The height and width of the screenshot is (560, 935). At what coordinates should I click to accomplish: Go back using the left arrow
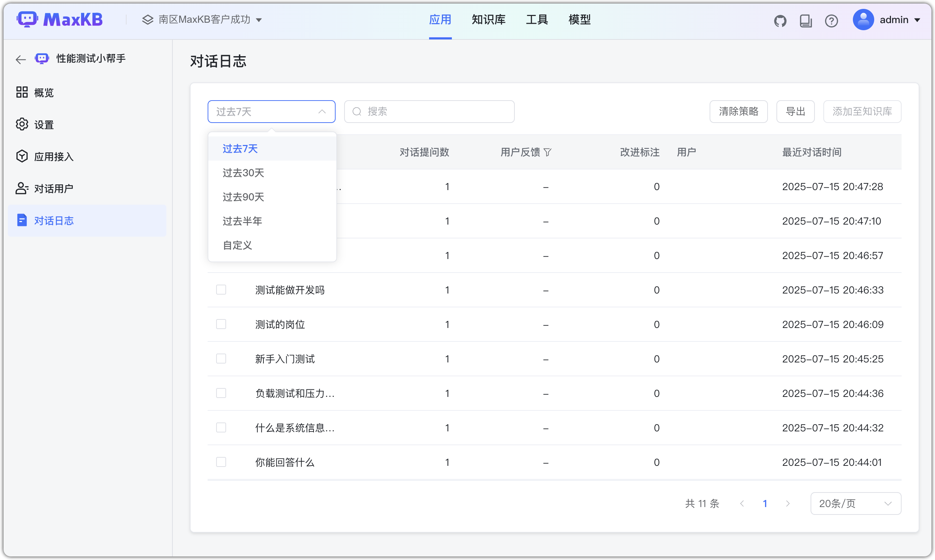(x=21, y=59)
